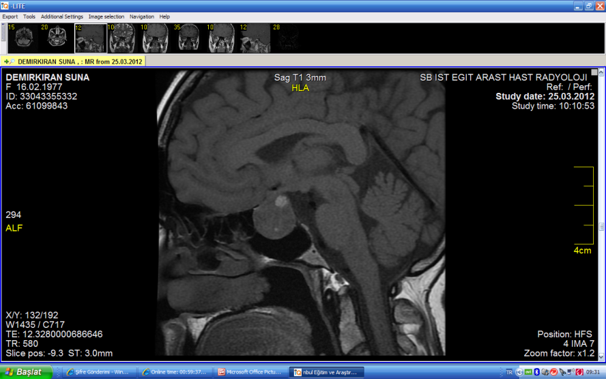The image size is (606, 379).
Task: Open the Additional Settings menu
Action: click(x=62, y=17)
